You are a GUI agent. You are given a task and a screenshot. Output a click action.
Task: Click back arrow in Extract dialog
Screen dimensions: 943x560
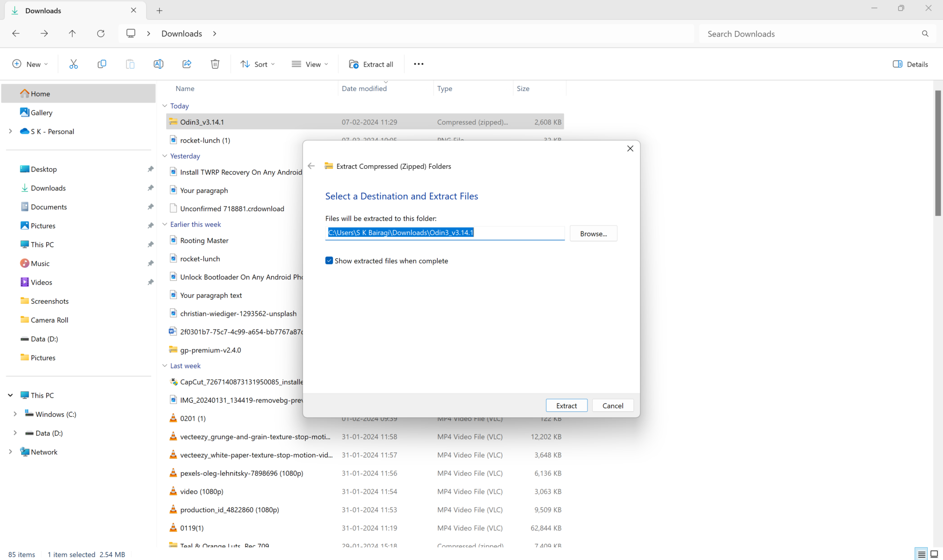[x=311, y=166]
